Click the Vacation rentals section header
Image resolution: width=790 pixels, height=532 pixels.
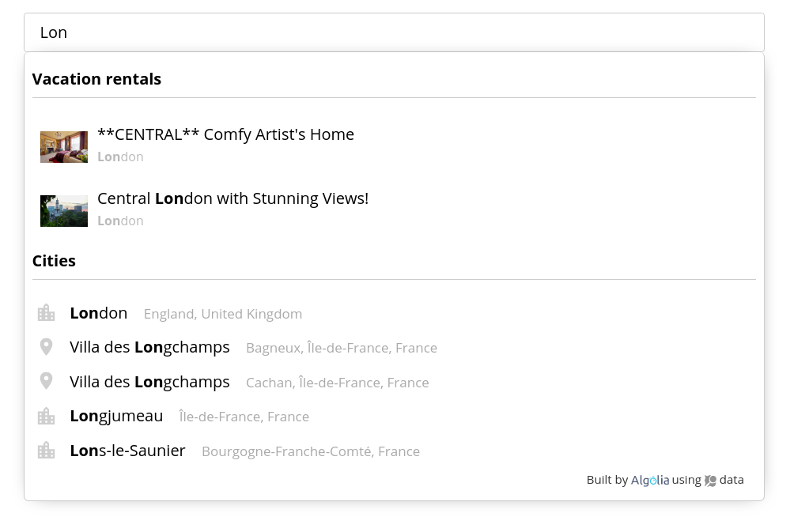coord(96,79)
